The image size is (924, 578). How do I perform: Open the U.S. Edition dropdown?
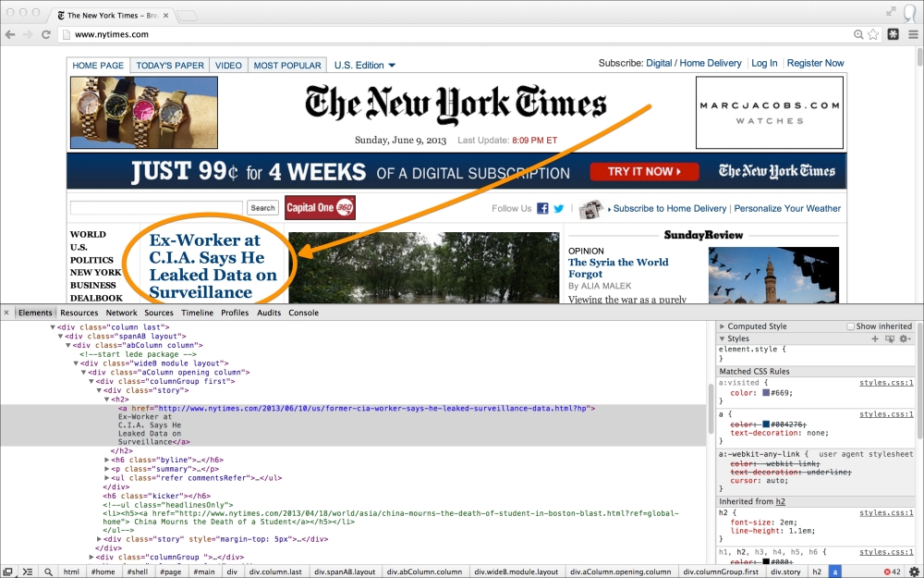(365, 66)
